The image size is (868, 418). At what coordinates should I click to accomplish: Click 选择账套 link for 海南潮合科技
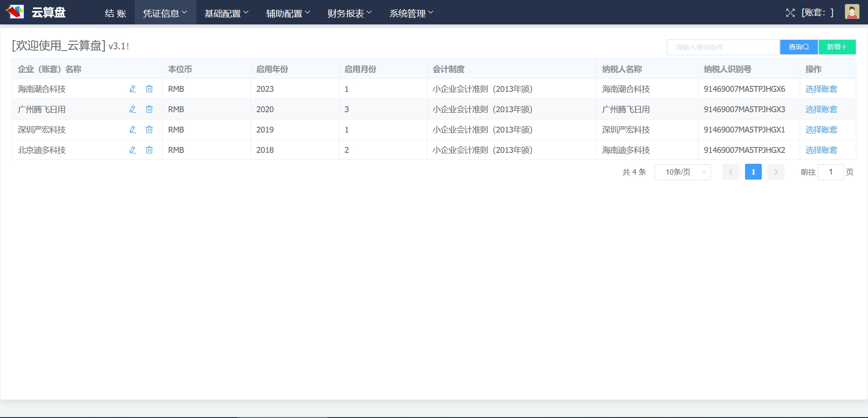[821, 89]
